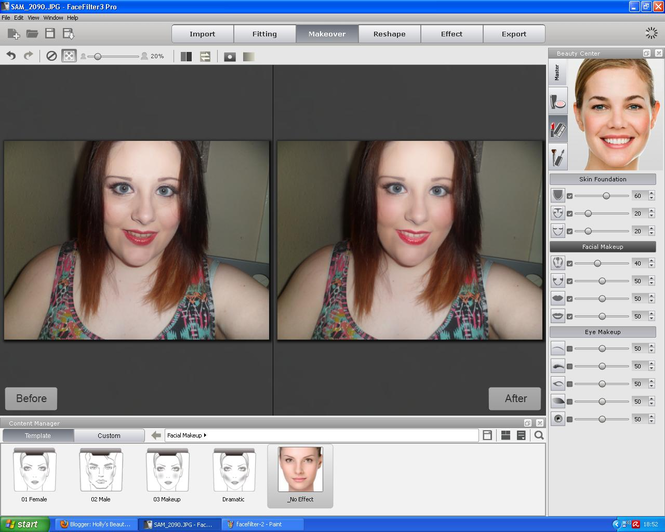Image resolution: width=665 pixels, height=532 pixels.
Task: Click the Undo arrow in the toolbar
Action: (x=12, y=57)
